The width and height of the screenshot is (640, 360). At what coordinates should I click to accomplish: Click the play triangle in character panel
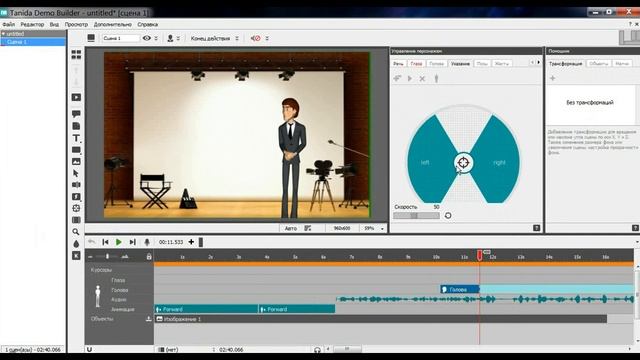[410, 78]
